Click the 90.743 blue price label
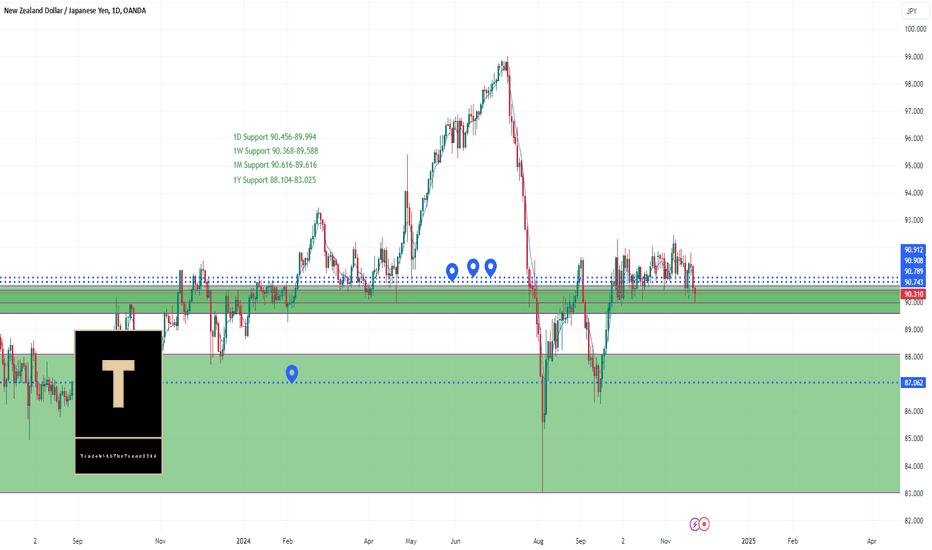932x550 pixels. [x=914, y=282]
